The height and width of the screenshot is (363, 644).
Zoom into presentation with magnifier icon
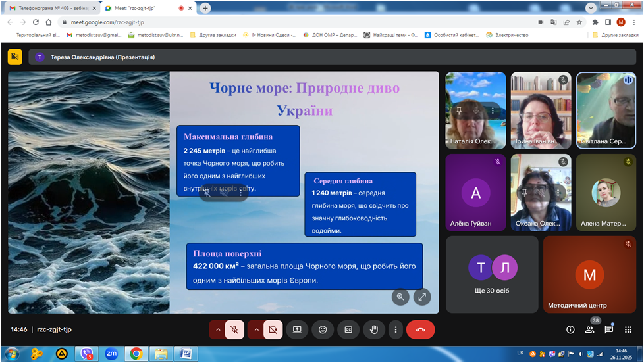point(400,297)
